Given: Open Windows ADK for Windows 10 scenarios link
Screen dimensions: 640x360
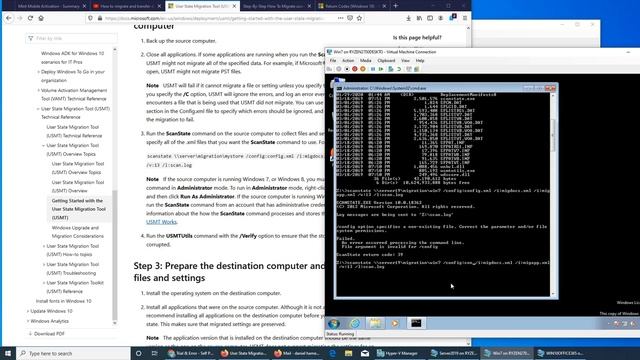Looking at the screenshot, I should 72,58.
